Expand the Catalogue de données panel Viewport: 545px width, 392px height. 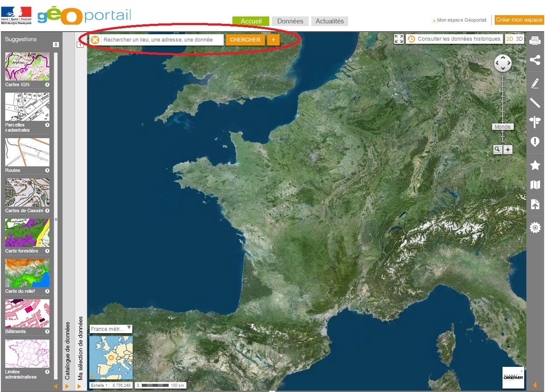tap(67, 386)
